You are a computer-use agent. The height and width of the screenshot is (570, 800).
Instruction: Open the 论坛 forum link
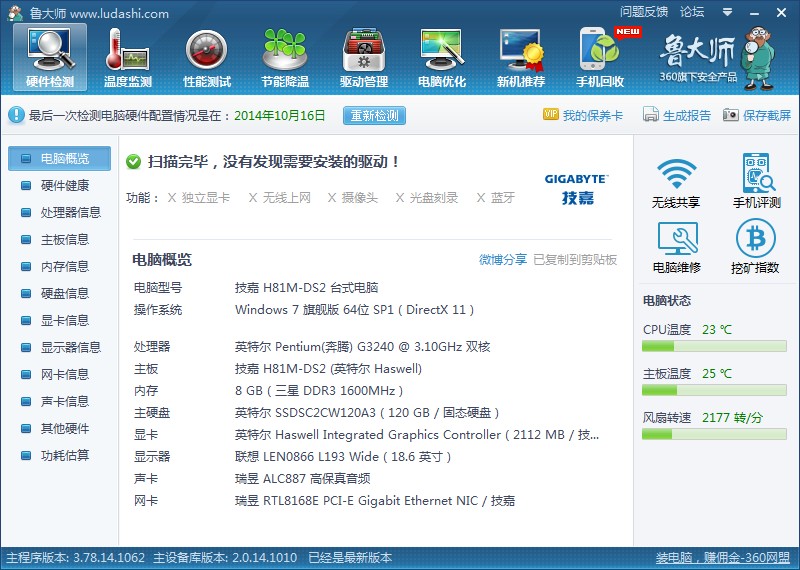[692, 12]
